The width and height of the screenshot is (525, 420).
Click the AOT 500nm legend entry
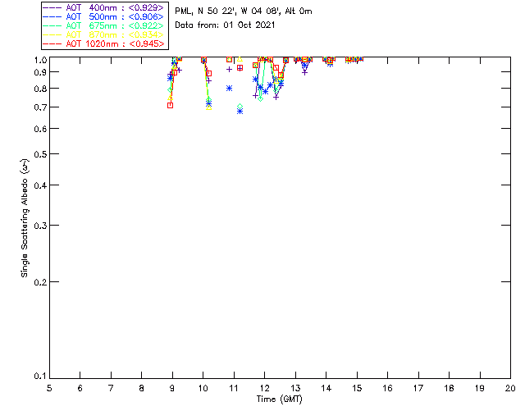pos(103,16)
